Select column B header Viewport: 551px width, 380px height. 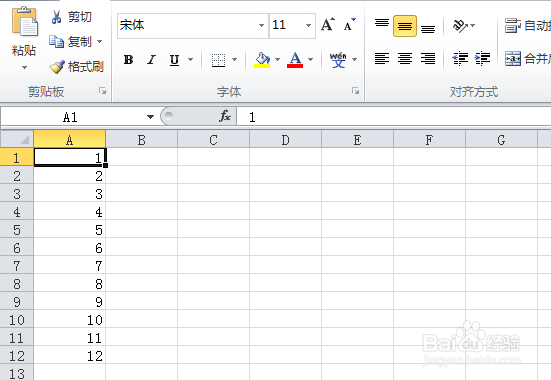[x=142, y=140]
